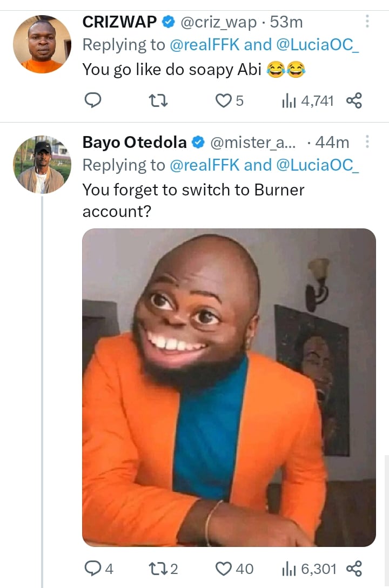Share Bayo Otedola's tweet
This screenshot has height=588, width=389.
[353, 569]
